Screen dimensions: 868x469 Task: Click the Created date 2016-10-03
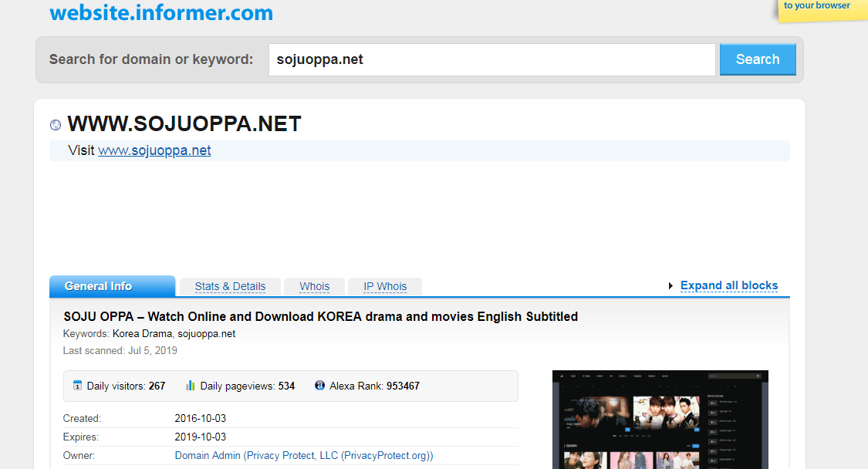[201, 419]
